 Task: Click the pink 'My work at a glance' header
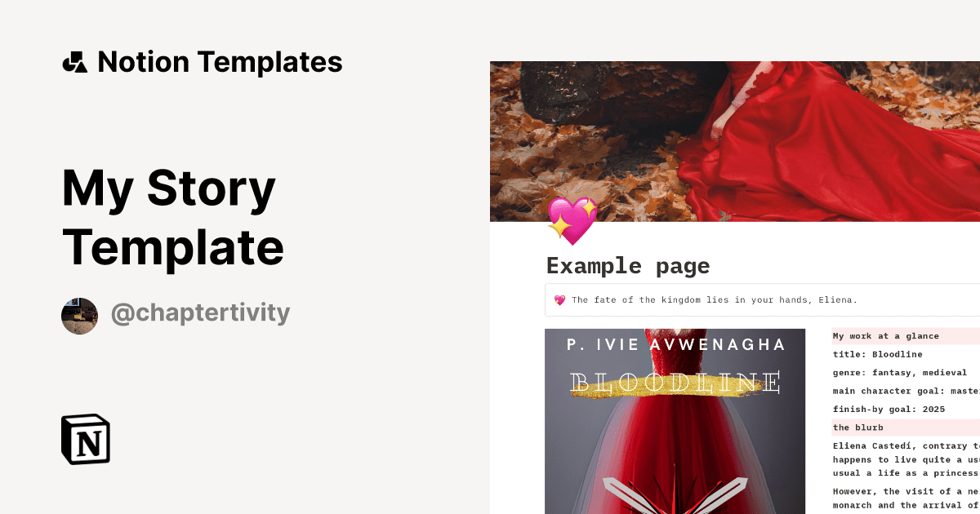click(886, 336)
